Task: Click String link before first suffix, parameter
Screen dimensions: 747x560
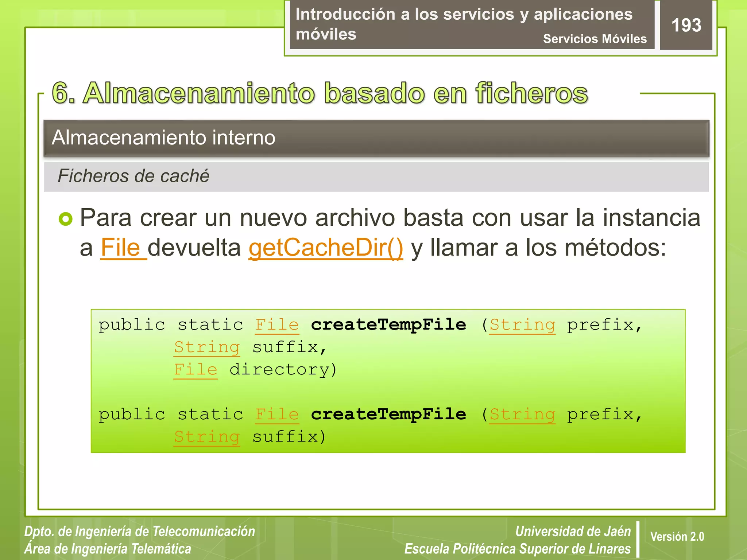Action: coord(207,347)
